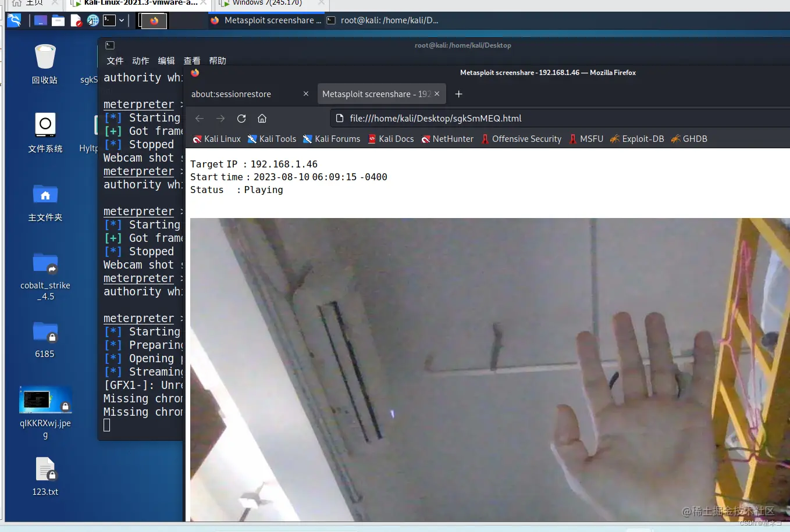This screenshot has width=790, height=532.
Task: Open the 主文件夹 home folder icon
Action: point(45,202)
